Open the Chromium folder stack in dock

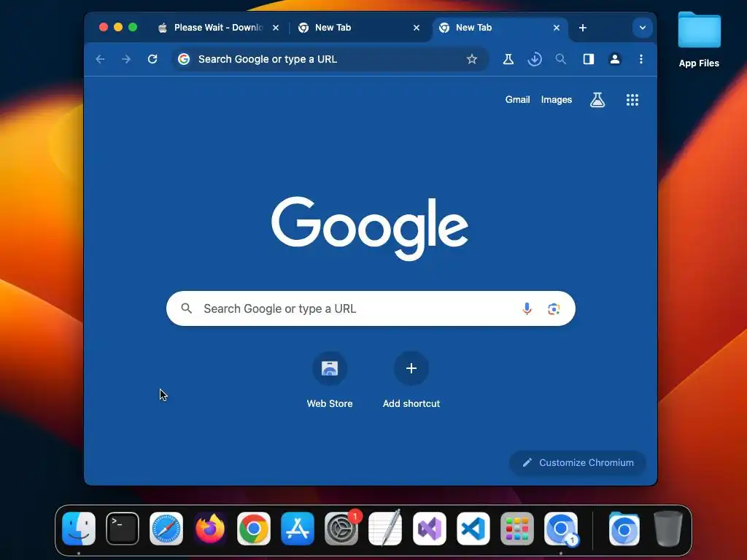[624, 529]
